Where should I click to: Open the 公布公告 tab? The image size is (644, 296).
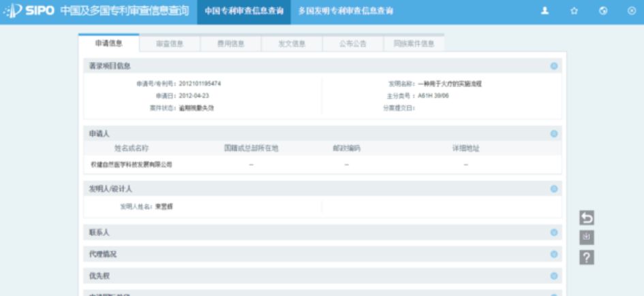coord(353,44)
